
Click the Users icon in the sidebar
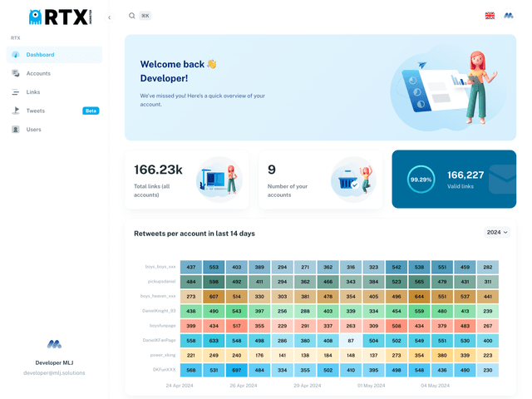[x=16, y=130]
